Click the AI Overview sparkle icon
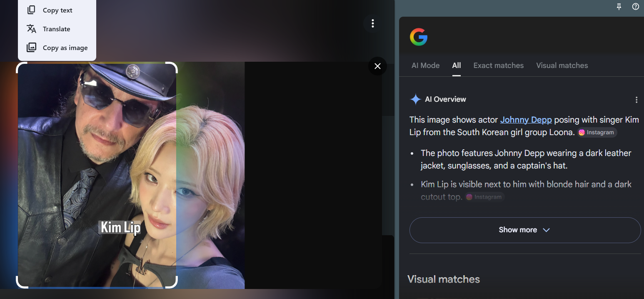This screenshot has height=299, width=644. coord(415,99)
